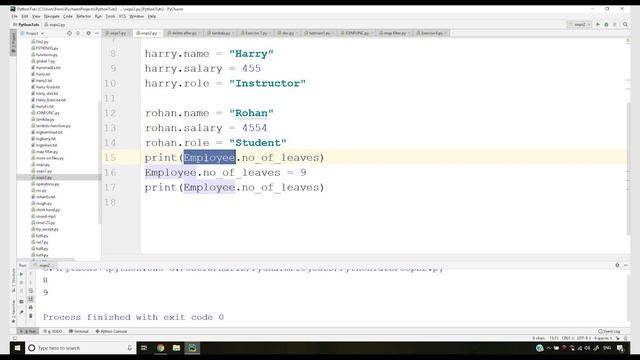640x360 pixels.
Task: Rerun program with Run panel play icon
Action: [21, 274]
